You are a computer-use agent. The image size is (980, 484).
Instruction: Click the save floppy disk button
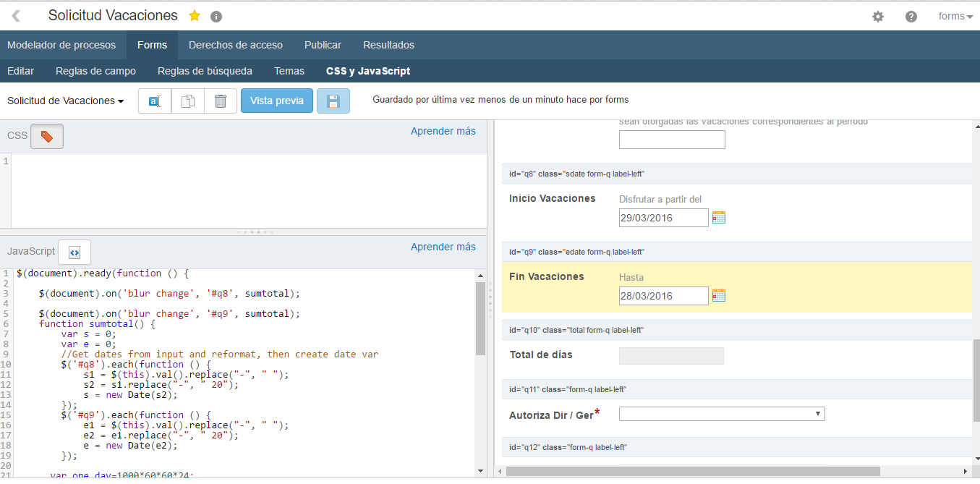(333, 101)
